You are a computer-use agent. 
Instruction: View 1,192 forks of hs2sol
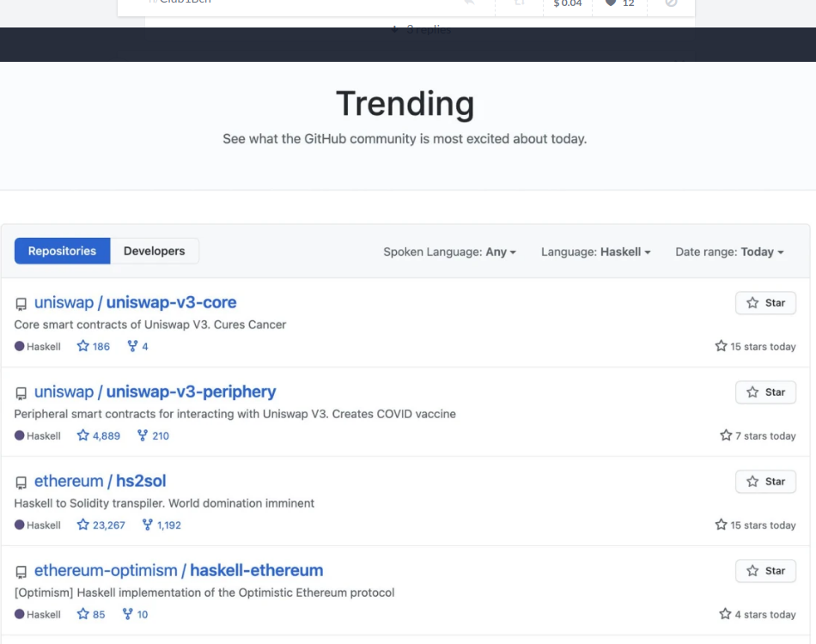click(x=161, y=526)
